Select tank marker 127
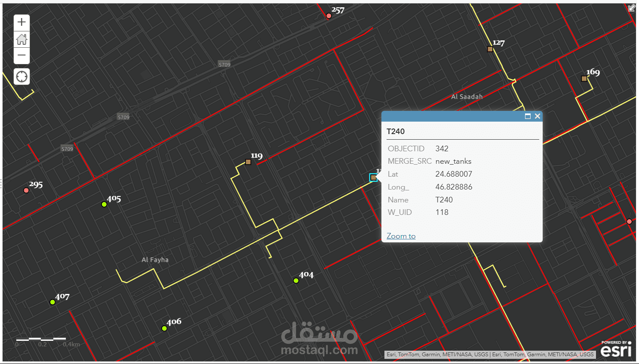Image resolution: width=639 pixels, height=364 pixels. 490,49
